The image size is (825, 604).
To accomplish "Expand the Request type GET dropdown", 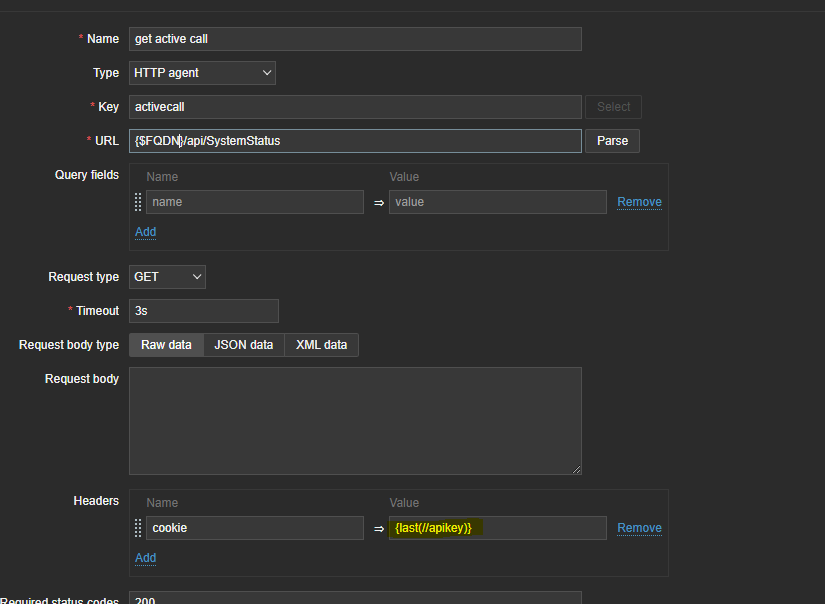I will point(167,277).
